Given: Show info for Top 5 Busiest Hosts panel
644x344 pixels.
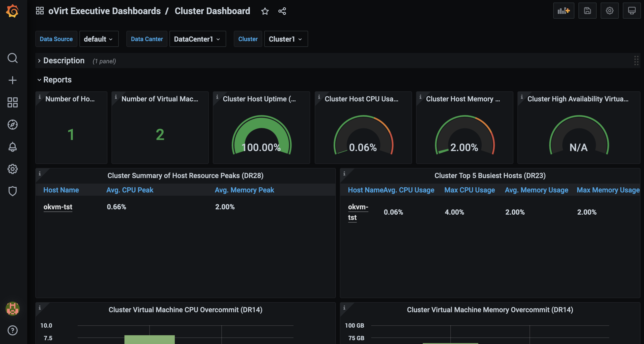Looking at the screenshot, I should coord(344,174).
